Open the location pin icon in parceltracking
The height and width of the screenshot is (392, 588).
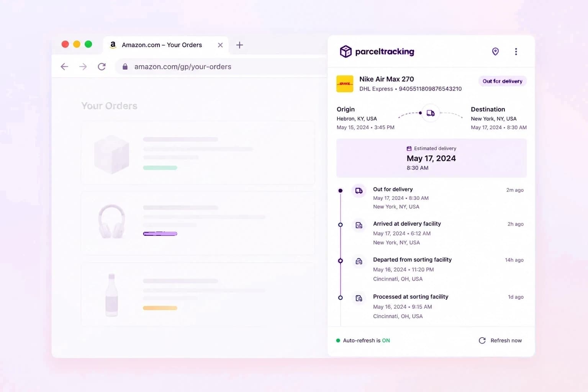click(495, 51)
